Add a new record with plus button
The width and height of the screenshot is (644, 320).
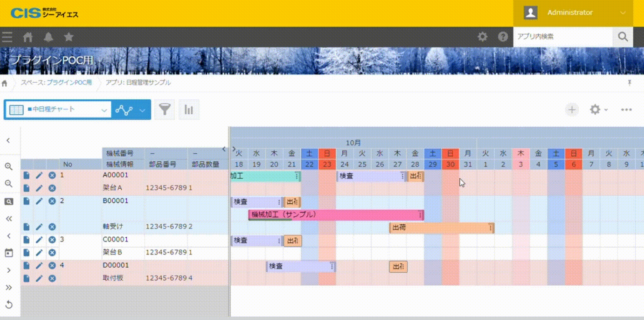coord(572,110)
